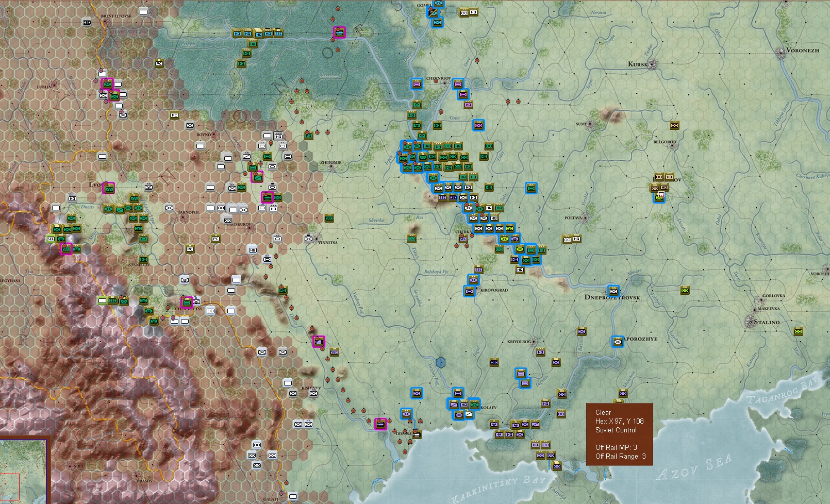The width and height of the screenshot is (830, 504).
Task: Select the infantry counter at Vinnitsa
Action: [x=308, y=239]
